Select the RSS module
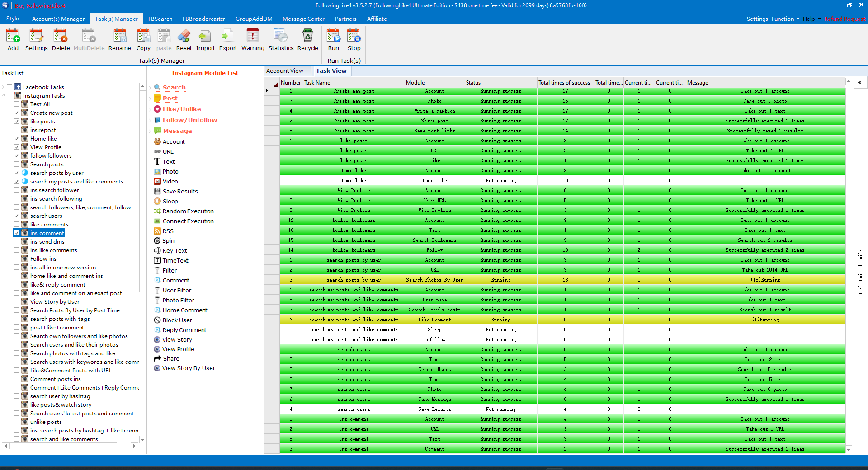868x470 pixels. coord(168,231)
